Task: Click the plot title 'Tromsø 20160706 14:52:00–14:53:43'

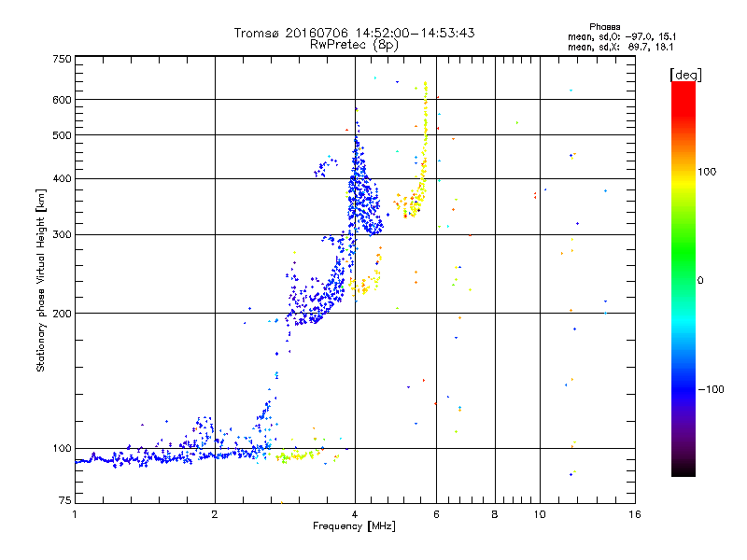Action: (x=354, y=33)
